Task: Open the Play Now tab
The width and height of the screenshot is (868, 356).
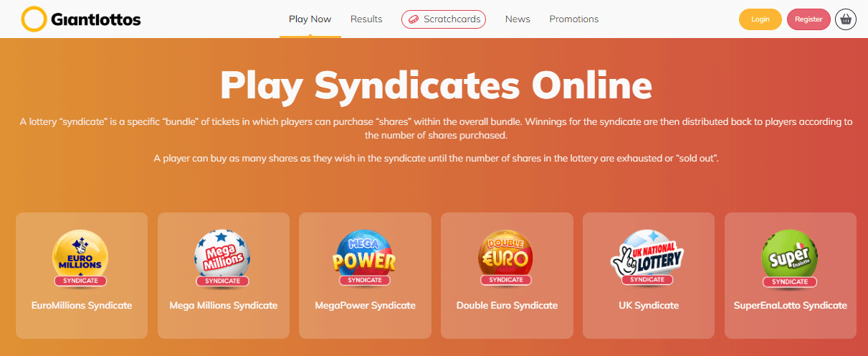Action: click(x=310, y=19)
